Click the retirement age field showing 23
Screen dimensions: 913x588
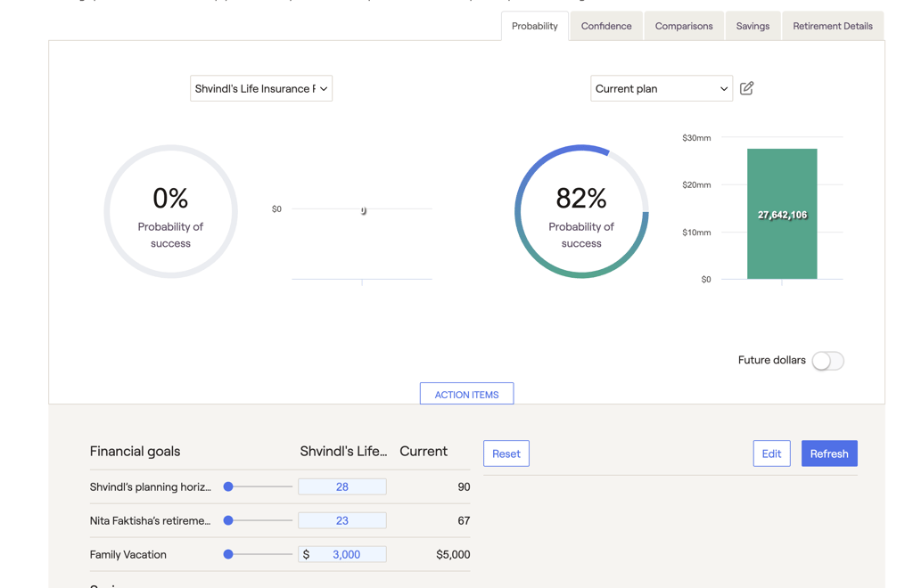(x=341, y=520)
